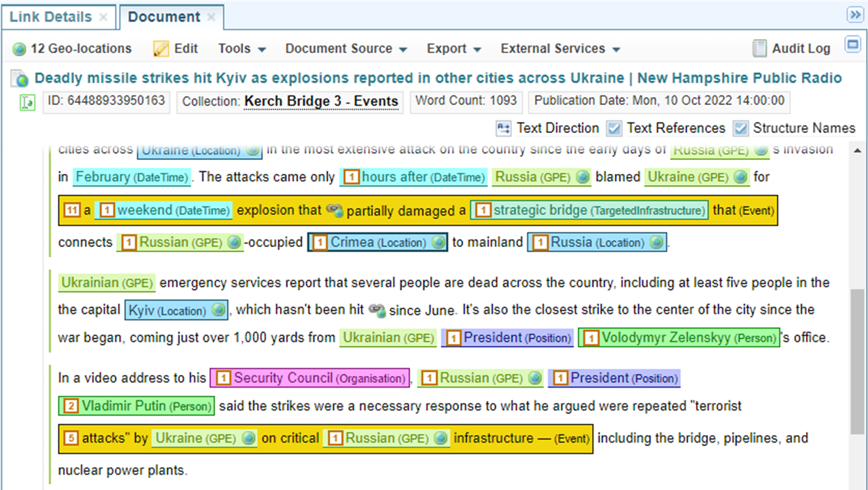Click globe icon on mainland Russia Location
868x490 pixels.
click(x=656, y=243)
